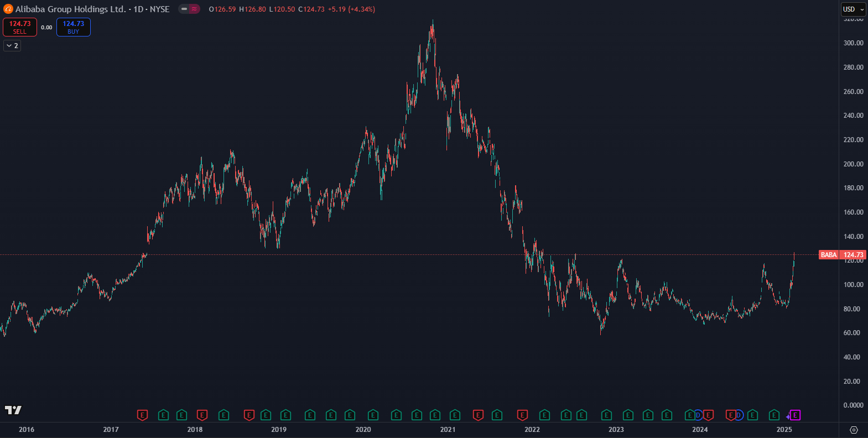Click the second blue dividend marker in 2024
Image resolution: width=868 pixels, height=438 pixels.
tap(739, 415)
